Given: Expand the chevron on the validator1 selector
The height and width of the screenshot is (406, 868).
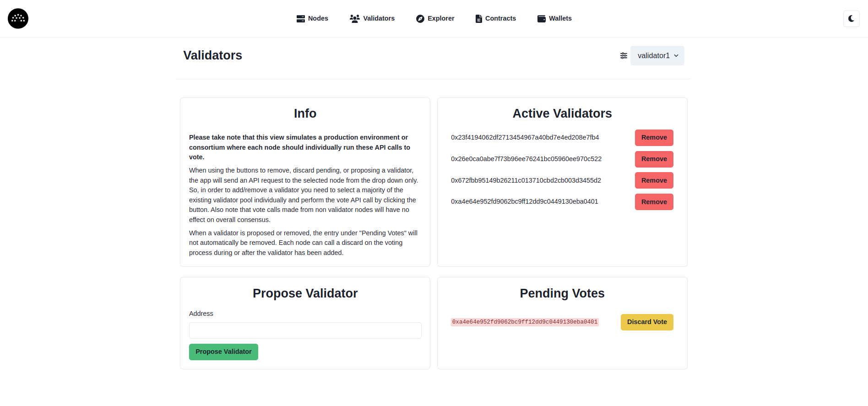Looking at the screenshot, I should click(677, 55).
